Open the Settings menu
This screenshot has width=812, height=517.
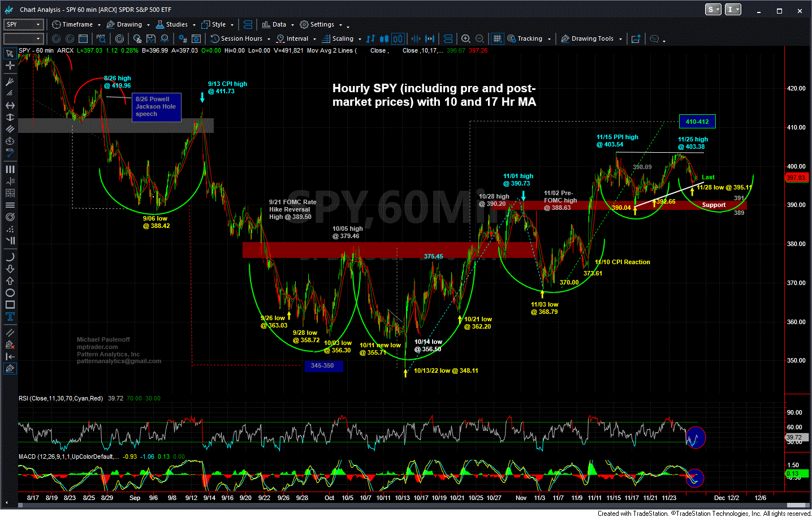pos(317,24)
